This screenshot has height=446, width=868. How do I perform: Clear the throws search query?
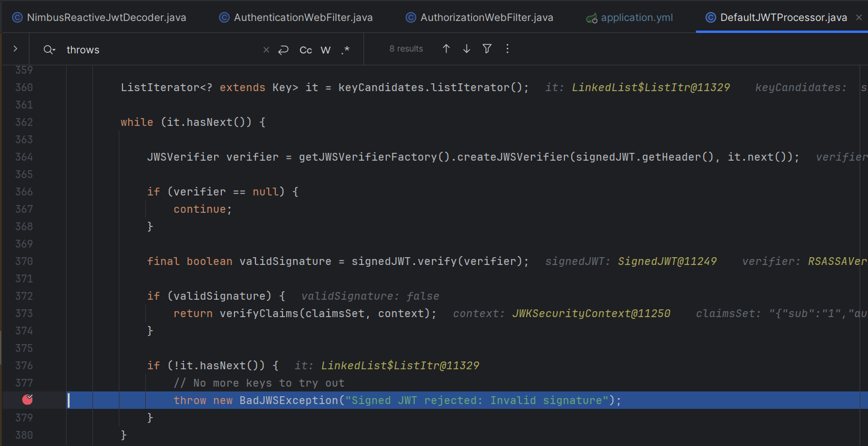click(x=266, y=50)
